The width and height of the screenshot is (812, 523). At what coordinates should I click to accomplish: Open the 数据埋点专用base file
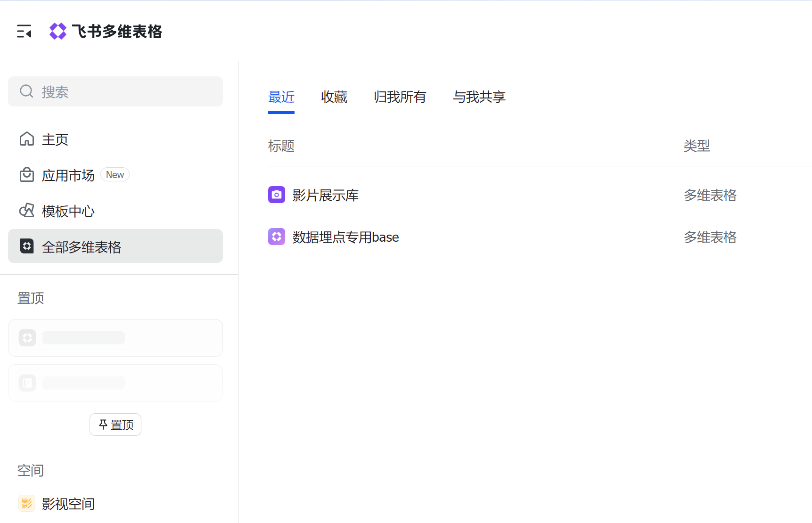tap(345, 237)
